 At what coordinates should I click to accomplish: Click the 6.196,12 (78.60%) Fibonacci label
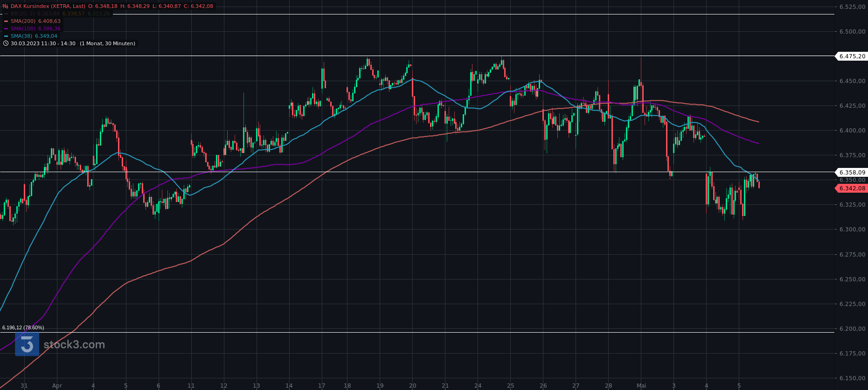coord(23,327)
